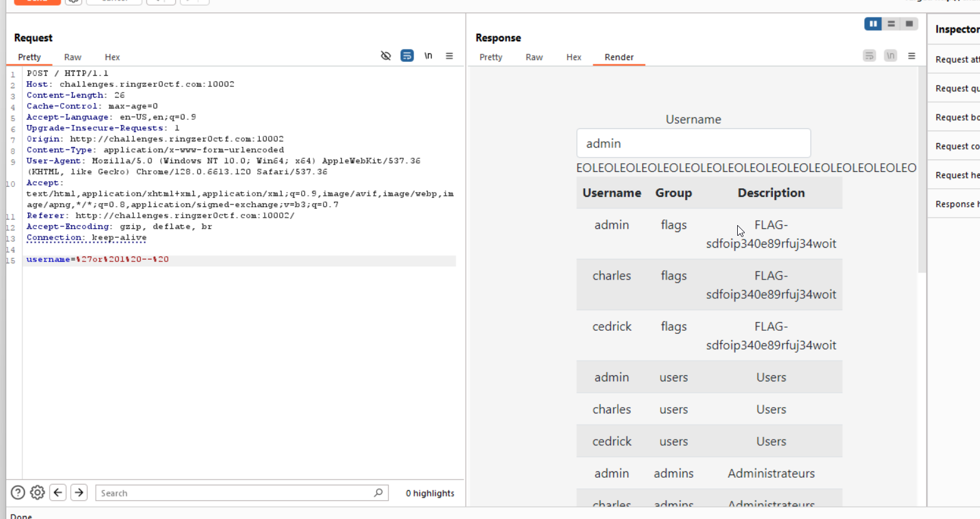This screenshot has width=980, height=519.
Task: Expand the 'Request he…' Inspector section
Action: (954, 175)
